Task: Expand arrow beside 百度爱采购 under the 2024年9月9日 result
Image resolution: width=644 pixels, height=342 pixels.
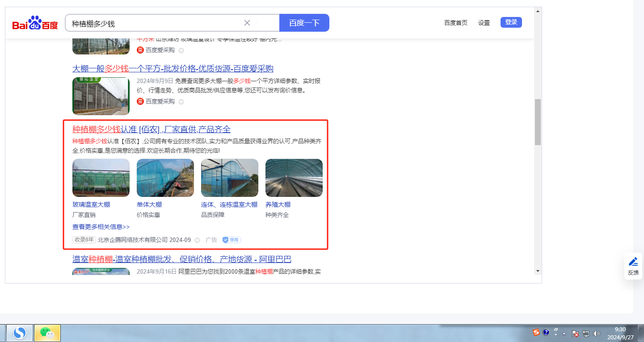Action: [x=181, y=102]
